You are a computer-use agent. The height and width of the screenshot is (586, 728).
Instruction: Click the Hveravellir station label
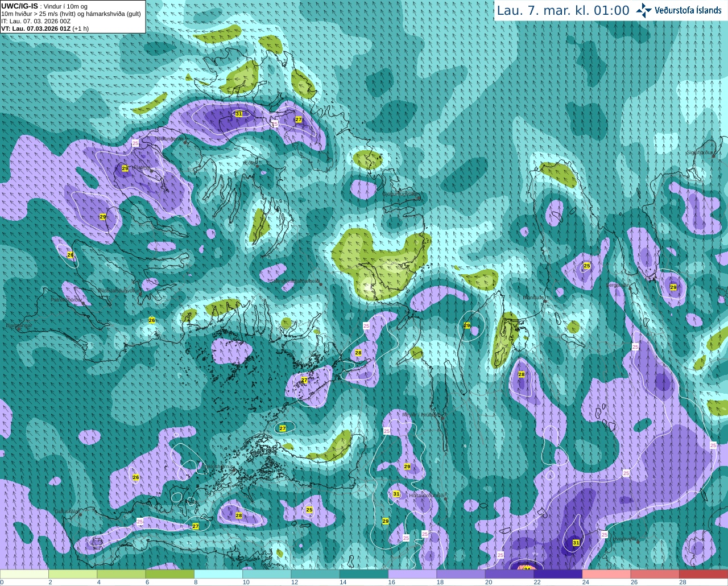[x=624, y=538]
